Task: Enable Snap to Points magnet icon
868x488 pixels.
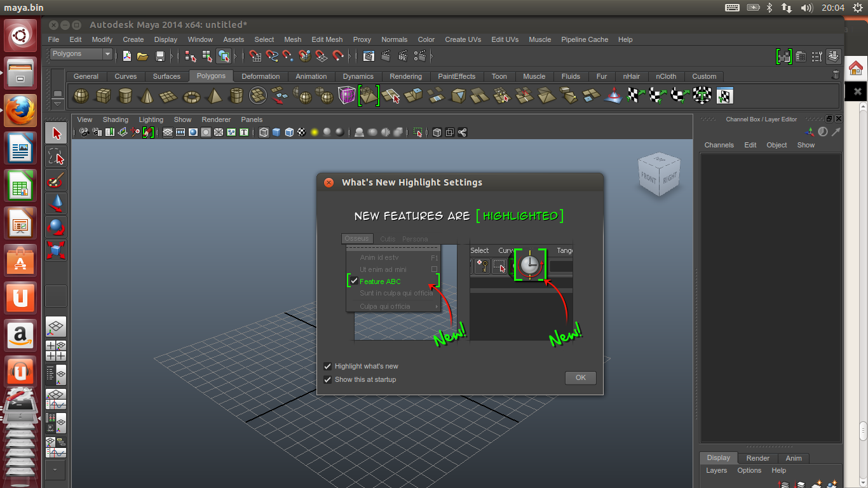Action: [288, 56]
